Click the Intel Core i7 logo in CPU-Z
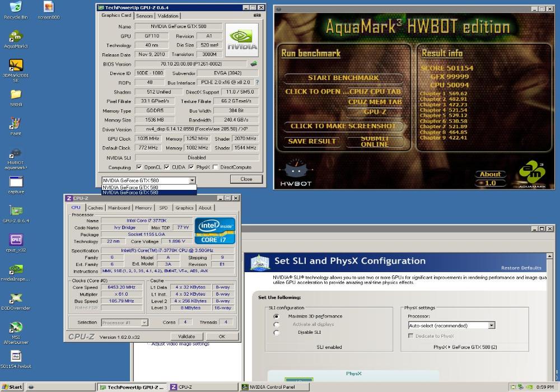The height and width of the screenshot is (392, 560). tap(214, 231)
